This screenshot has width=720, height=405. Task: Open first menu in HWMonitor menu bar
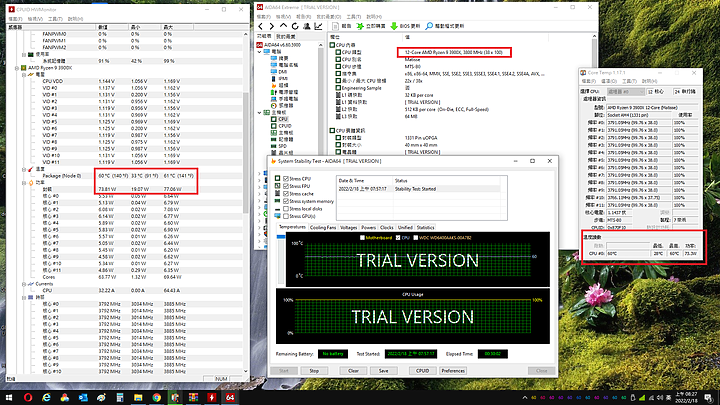tap(15, 19)
